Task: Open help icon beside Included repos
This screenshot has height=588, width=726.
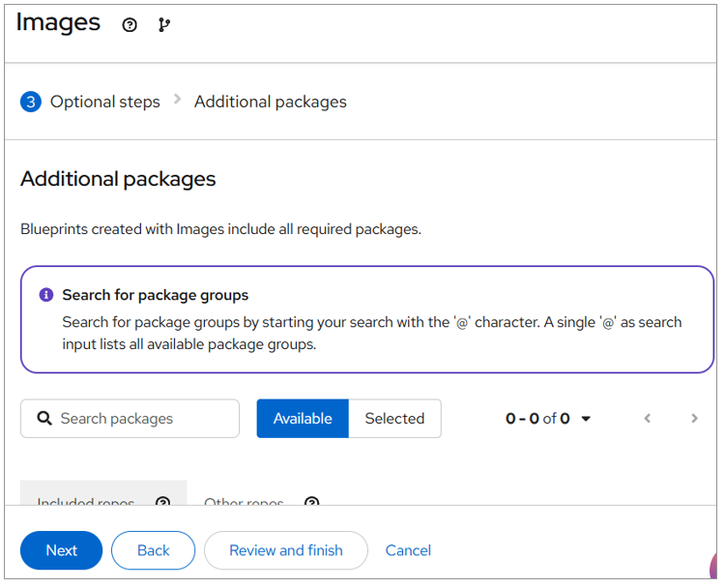Action: coord(162,502)
